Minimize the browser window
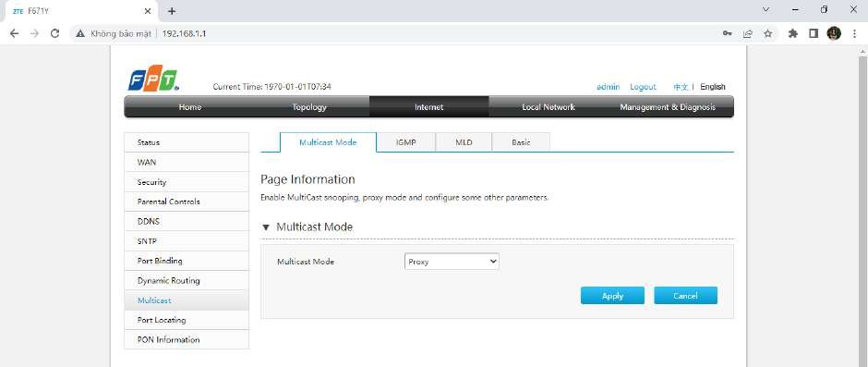Viewport: 868px width, 367px height. [795, 10]
